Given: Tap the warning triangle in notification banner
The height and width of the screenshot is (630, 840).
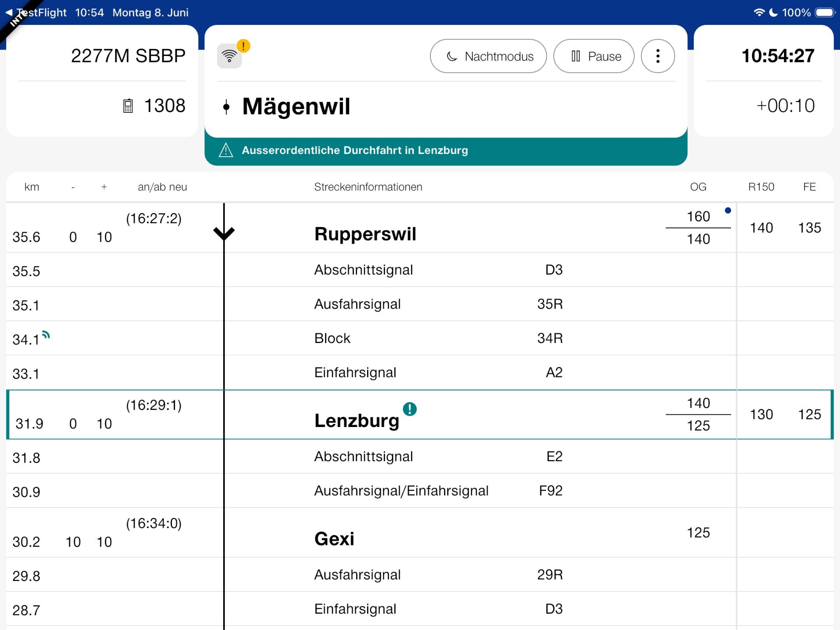Looking at the screenshot, I should [x=226, y=150].
